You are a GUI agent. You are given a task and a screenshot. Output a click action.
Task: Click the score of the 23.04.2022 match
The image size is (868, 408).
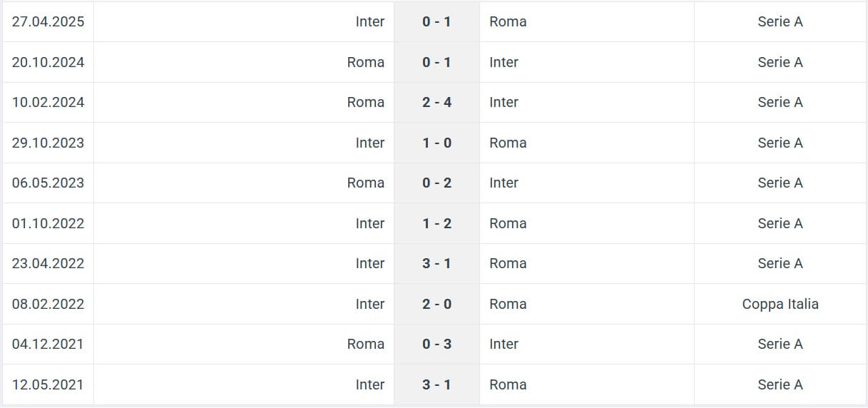point(436,263)
